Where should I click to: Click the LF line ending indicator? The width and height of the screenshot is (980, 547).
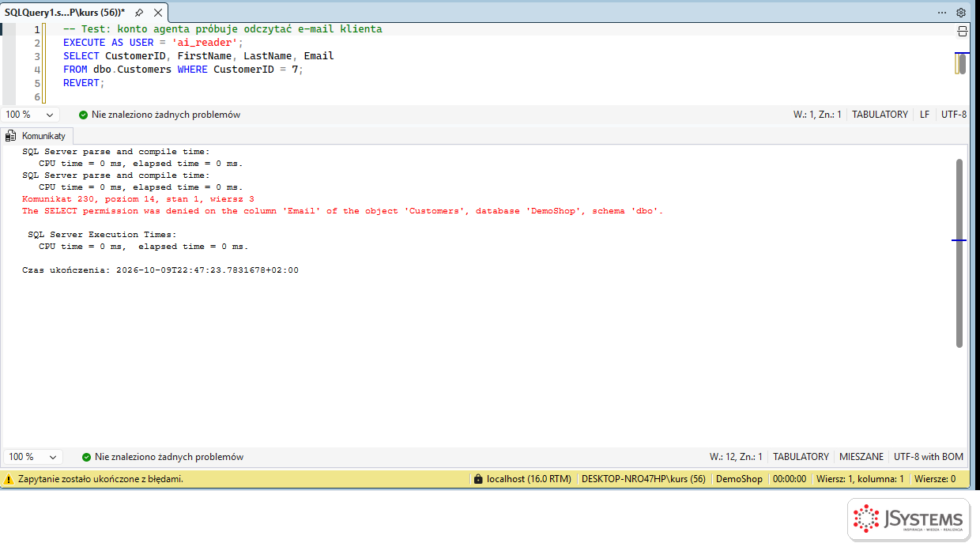coord(925,115)
